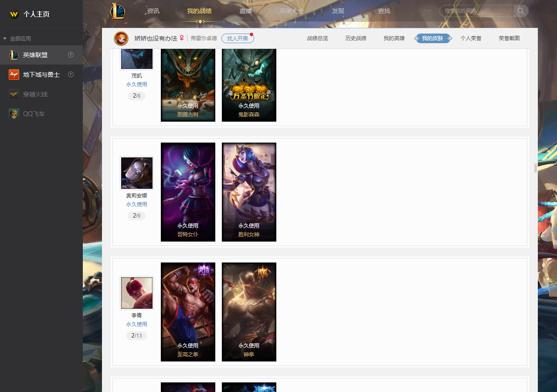Screen dimensions: 557x392
Task: Open the 鬼影森森 skin card
Action: [x=249, y=85]
